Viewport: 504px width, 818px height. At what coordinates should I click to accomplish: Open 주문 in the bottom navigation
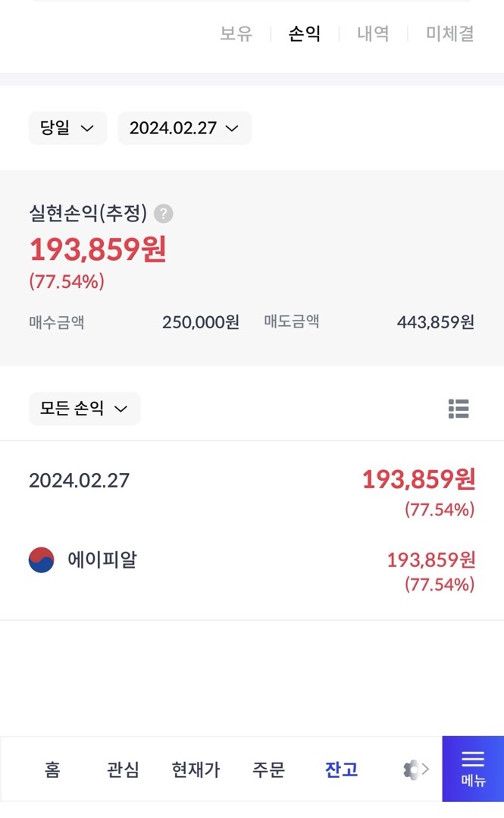(x=268, y=770)
